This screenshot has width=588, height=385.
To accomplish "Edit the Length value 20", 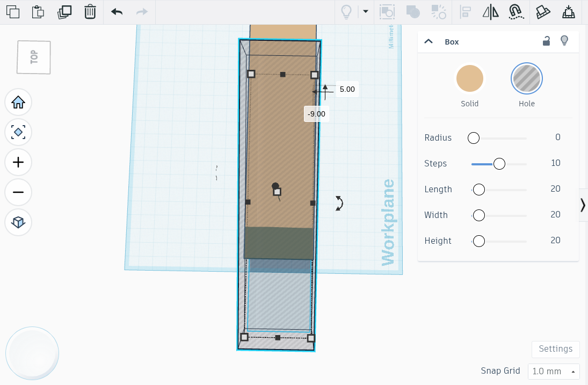I will click(x=555, y=189).
